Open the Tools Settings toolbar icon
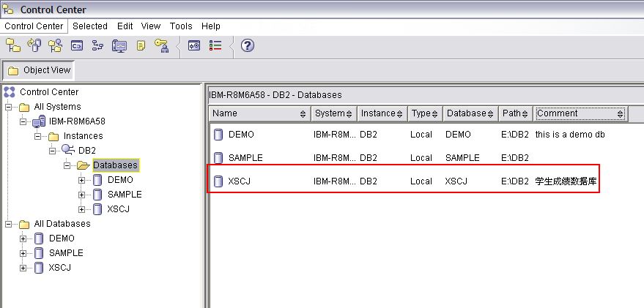Image resolution: width=644 pixels, height=308 pixels. pos(194,45)
